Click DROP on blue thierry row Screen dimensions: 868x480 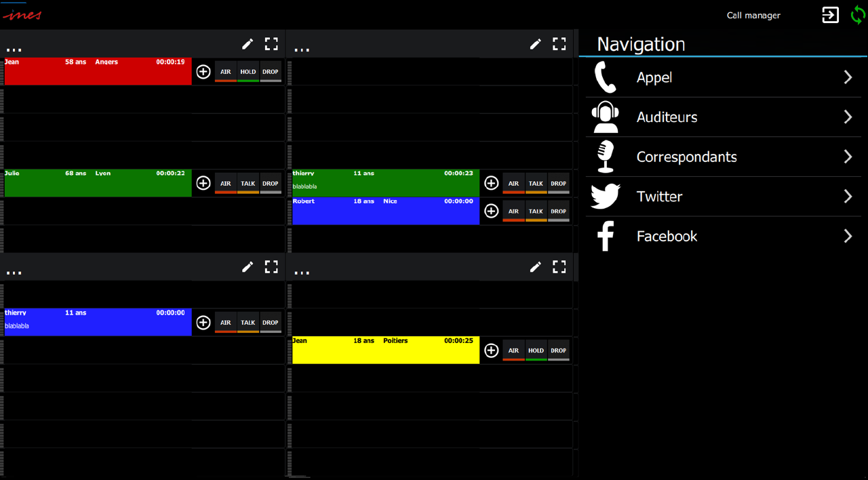271,322
